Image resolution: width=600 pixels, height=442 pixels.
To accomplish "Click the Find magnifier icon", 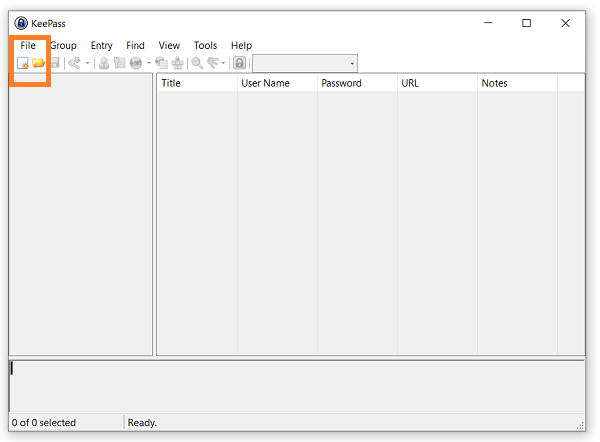I will point(197,63).
